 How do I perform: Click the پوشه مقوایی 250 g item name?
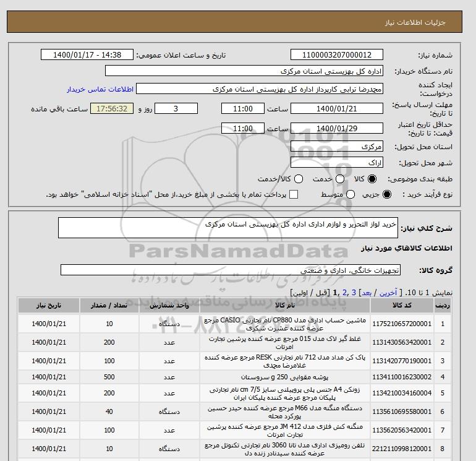285,377
